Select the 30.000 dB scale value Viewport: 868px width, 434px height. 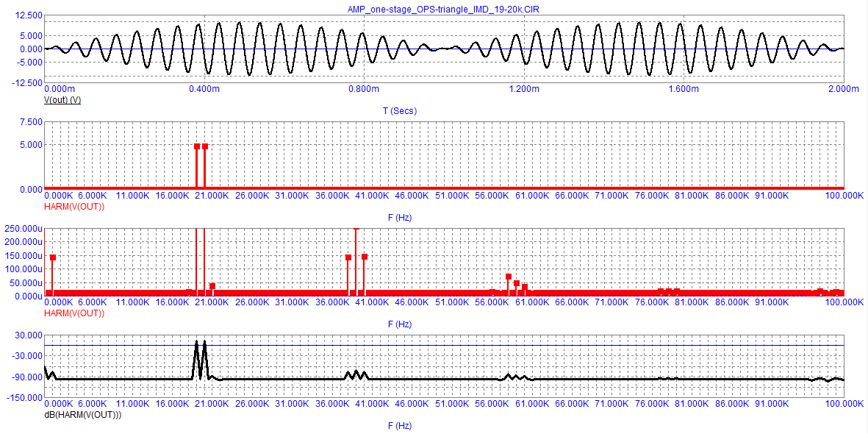click(x=28, y=335)
